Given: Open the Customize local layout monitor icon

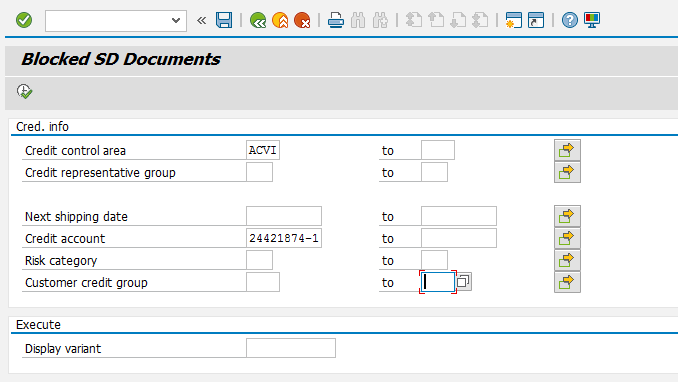Looking at the screenshot, I should pyautogui.click(x=592, y=20).
